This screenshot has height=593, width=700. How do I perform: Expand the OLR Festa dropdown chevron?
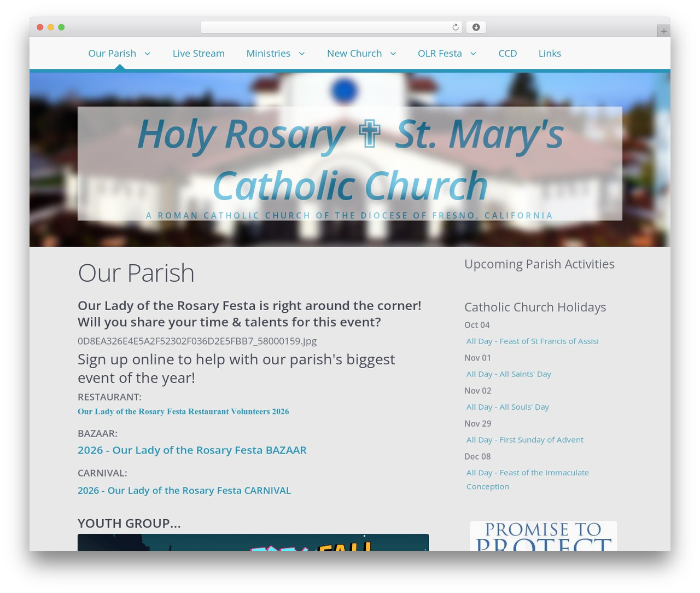473,54
